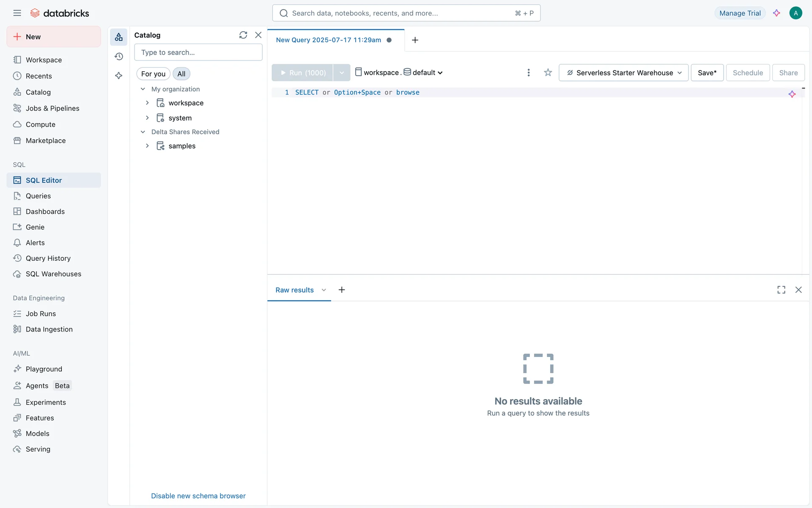The image size is (812, 508).
Task: Select the All filter pill
Action: pyautogui.click(x=181, y=74)
